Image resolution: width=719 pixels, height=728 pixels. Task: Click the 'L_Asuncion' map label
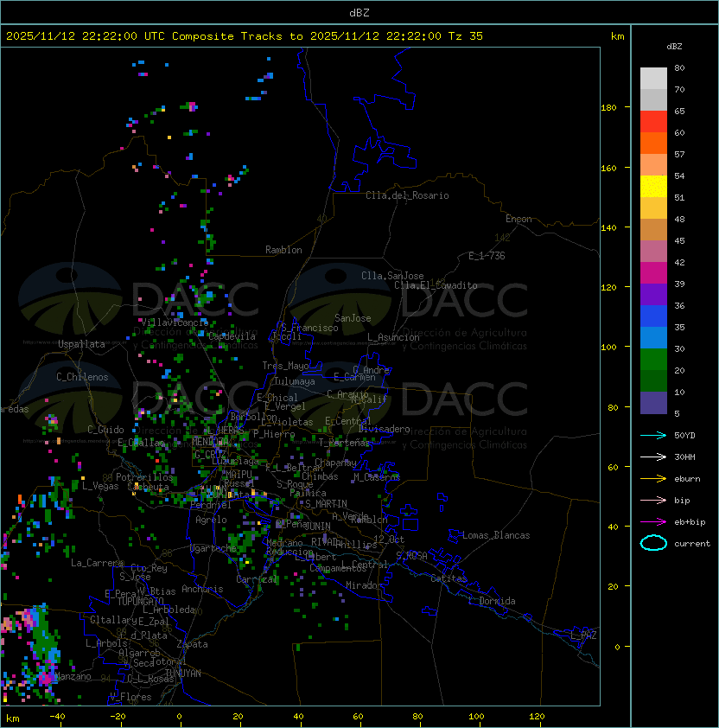(x=393, y=337)
